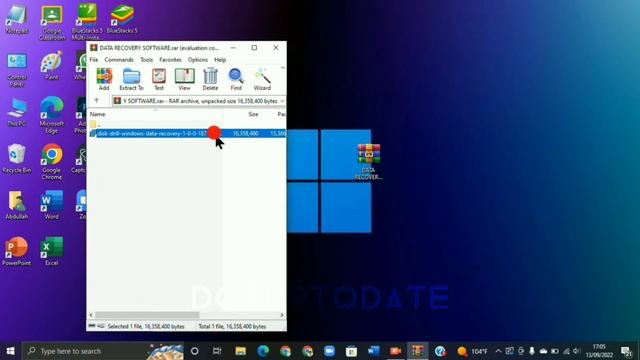This screenshot has width=640, height=360.
Task: Click the horizontal scrollbar left arrow
Action: [x=91, y=315]
